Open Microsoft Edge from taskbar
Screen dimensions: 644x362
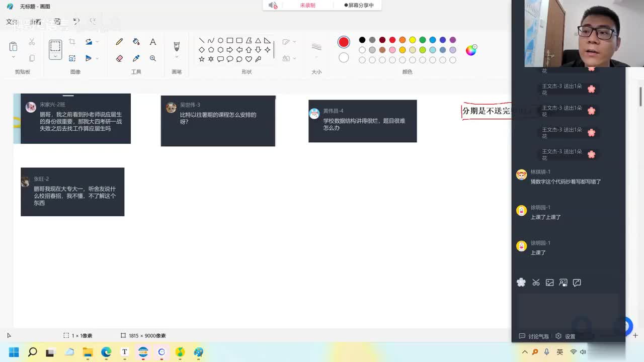click(106, 352)
